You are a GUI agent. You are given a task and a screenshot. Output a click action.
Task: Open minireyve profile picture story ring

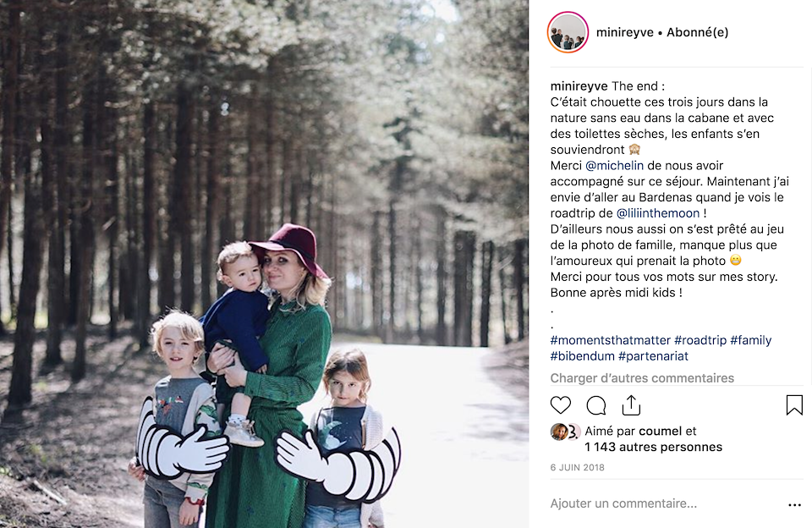click(568, 32)
